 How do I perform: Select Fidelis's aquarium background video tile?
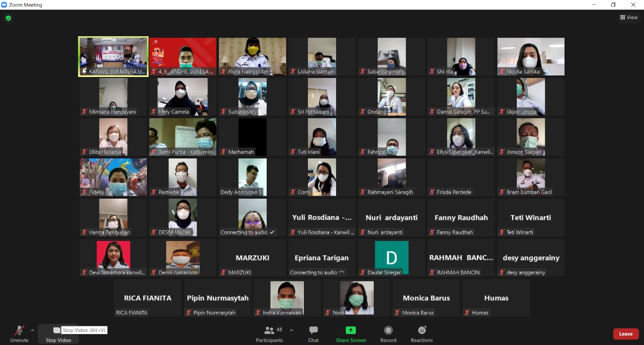tap(113, 177)
